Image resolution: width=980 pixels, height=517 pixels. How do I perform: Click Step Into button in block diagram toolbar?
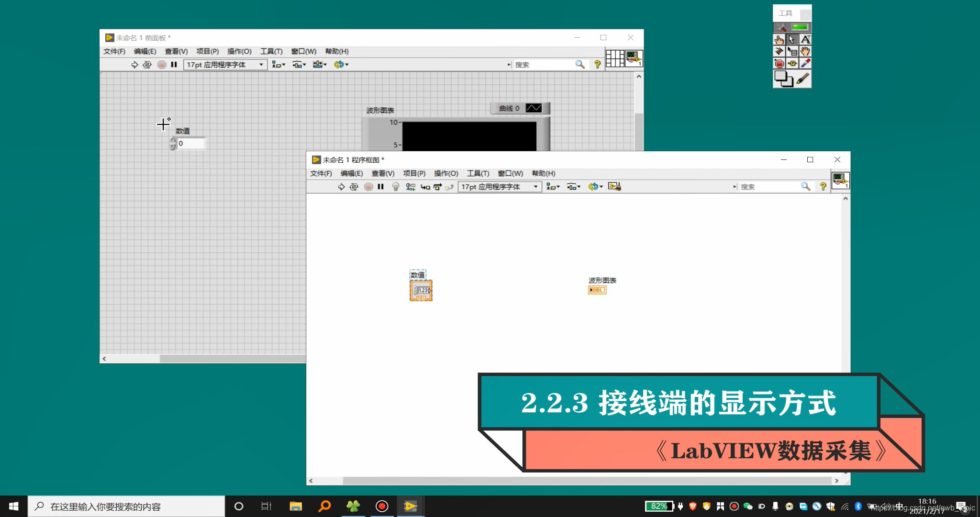point(425,187)
